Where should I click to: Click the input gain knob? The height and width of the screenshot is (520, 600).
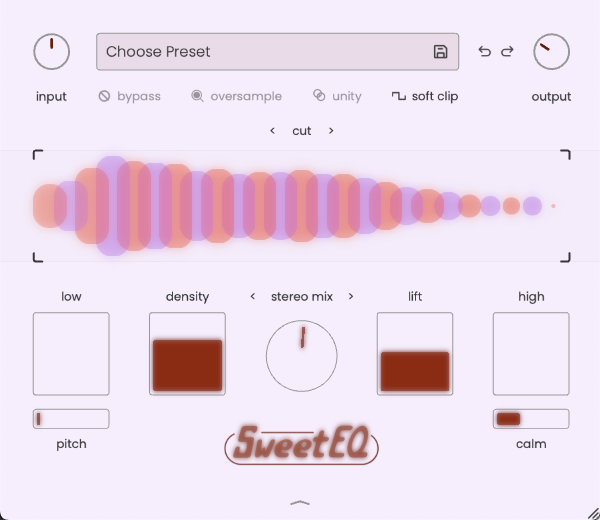pos(52,52)
